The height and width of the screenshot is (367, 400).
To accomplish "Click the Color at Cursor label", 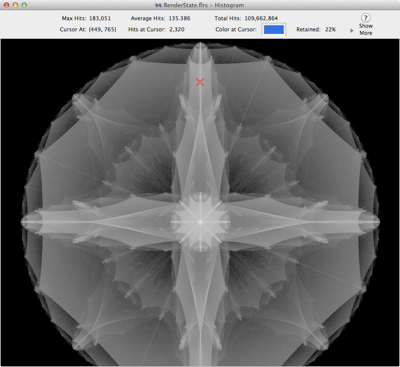I will click(x=236, y=29).
